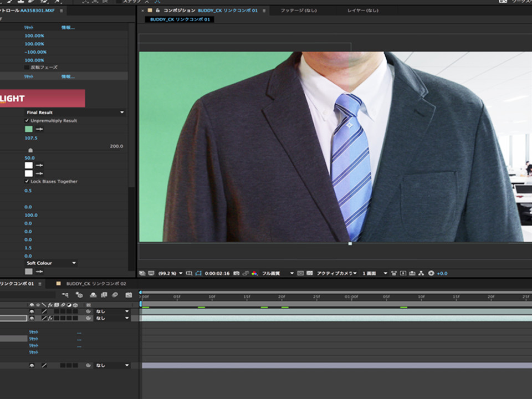The height and width of the screenshot is (399, 532).
Task: Toggle mask and shape path visibility icon
Action: (198, 273)
